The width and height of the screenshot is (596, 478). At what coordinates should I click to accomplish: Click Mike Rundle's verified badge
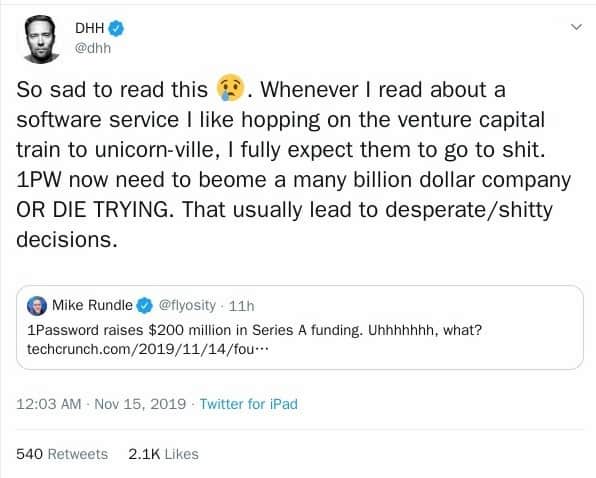[x=144, y=305]
